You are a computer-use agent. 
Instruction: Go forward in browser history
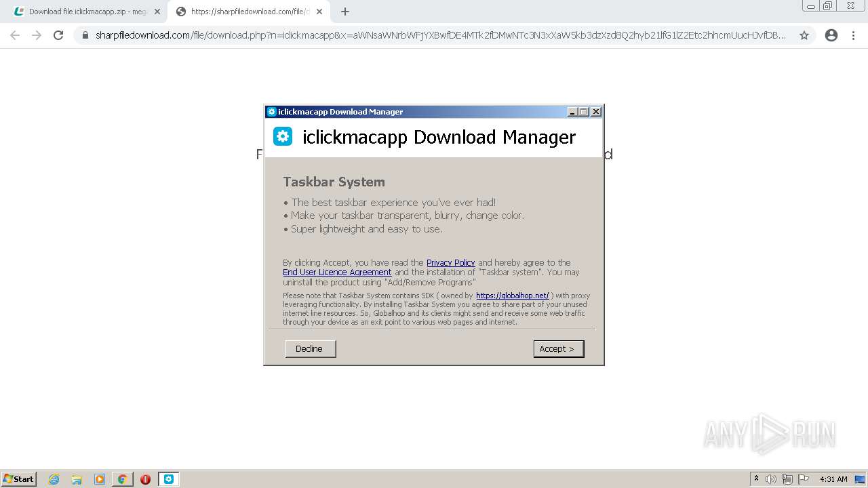point(37,35)
